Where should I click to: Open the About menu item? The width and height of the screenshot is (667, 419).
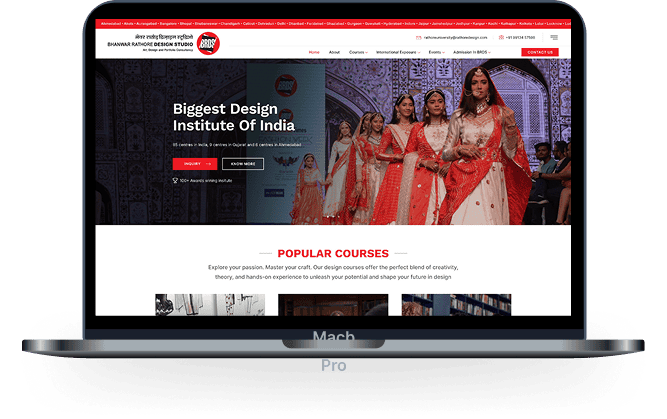pos(334,52)
